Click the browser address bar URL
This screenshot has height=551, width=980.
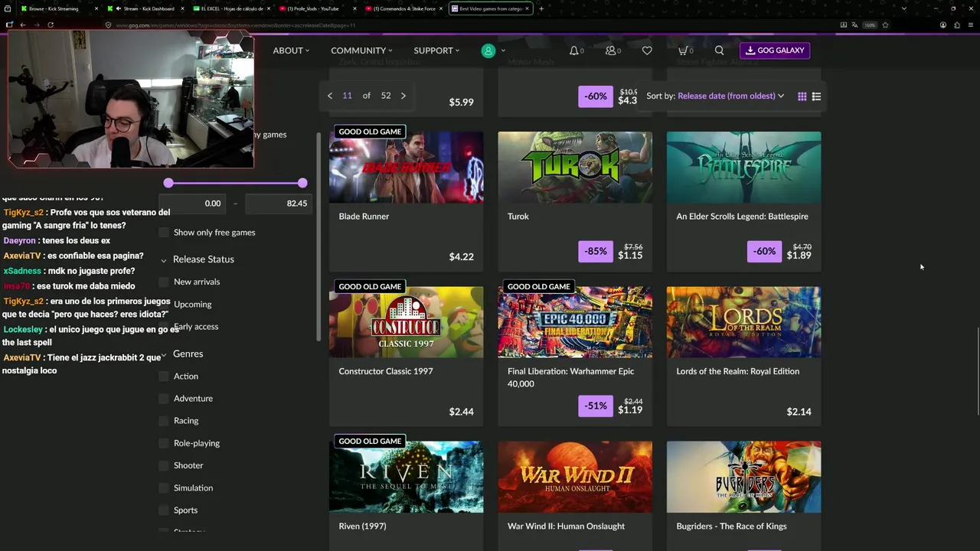[235, 25]
